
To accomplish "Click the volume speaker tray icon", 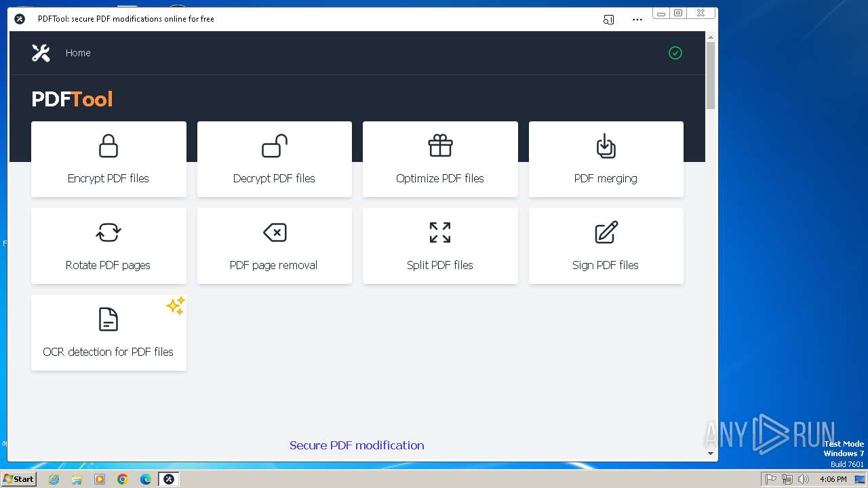I will point(804,479).
